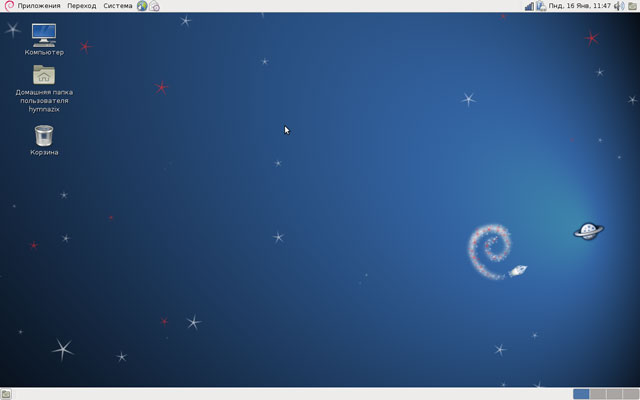Open the volume control speaker icon
The width and height of the screenshot is (640, 400).
(x=619, y=6)
